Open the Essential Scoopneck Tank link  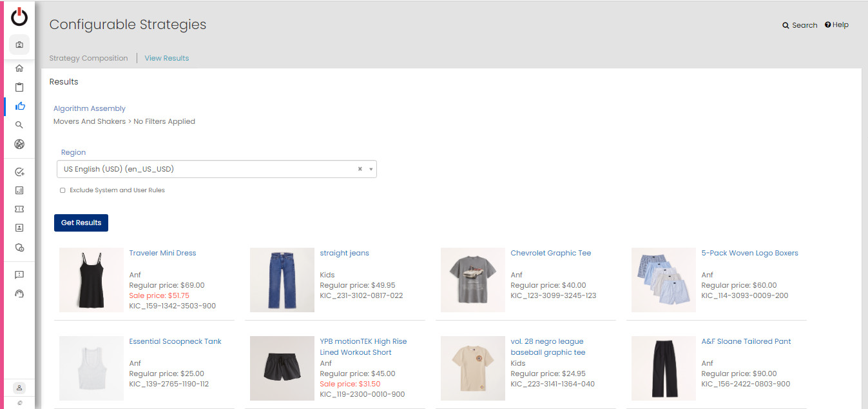click(x=175, y=341)
